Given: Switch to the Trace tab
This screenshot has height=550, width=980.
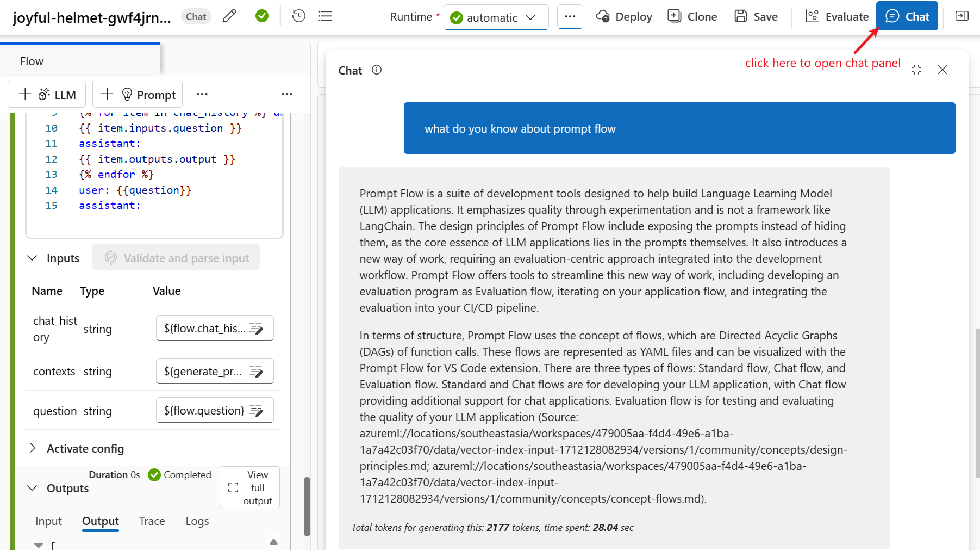Looking at the screenshot, I should [152, 521].
